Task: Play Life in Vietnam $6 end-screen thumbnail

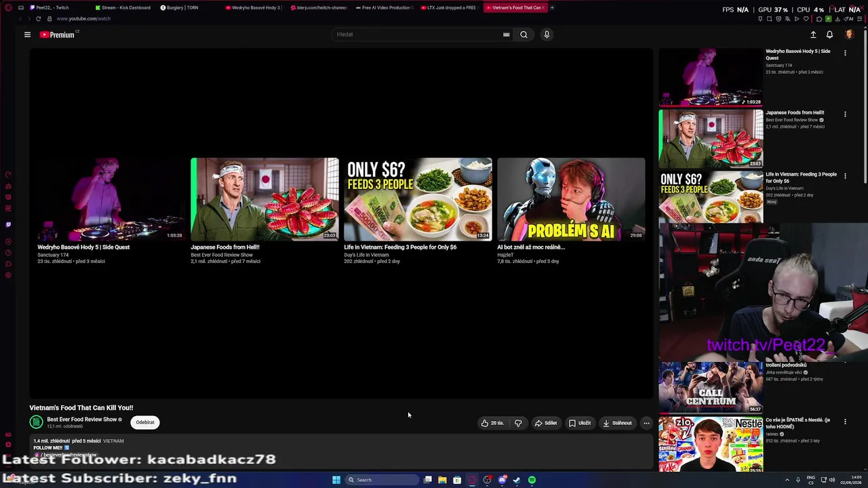Action: (x=418, y=199)
